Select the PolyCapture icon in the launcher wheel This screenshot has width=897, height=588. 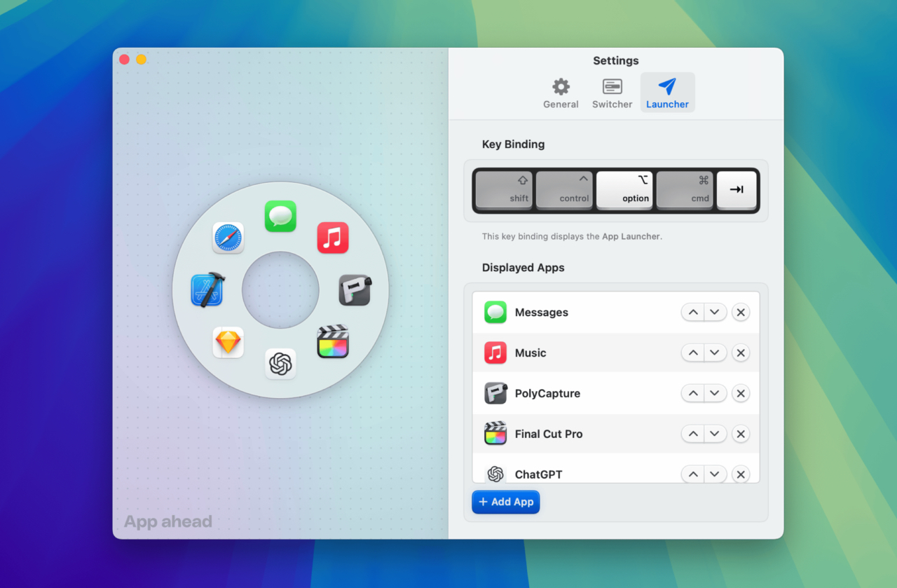point(355,289)
